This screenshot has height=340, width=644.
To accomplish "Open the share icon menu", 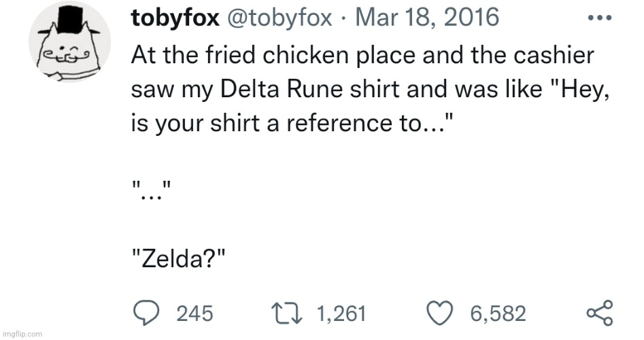I will 600,313.
